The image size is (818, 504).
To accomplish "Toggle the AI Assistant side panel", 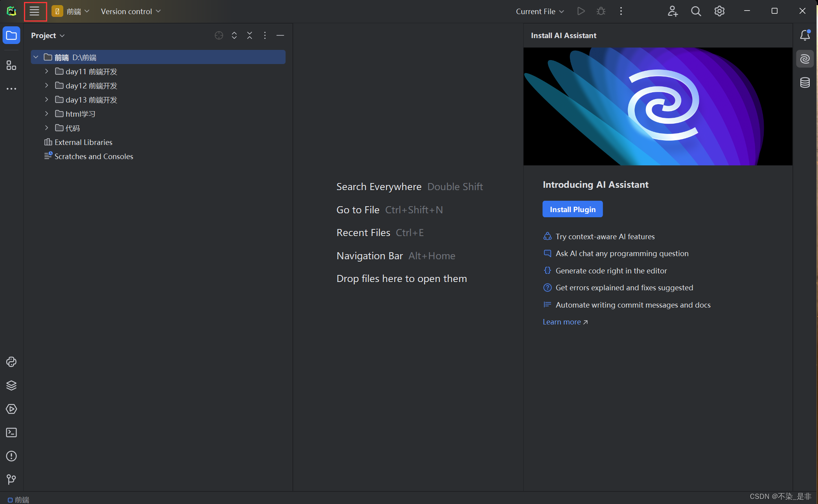I will pyautogui.click(x=805, y=59).
